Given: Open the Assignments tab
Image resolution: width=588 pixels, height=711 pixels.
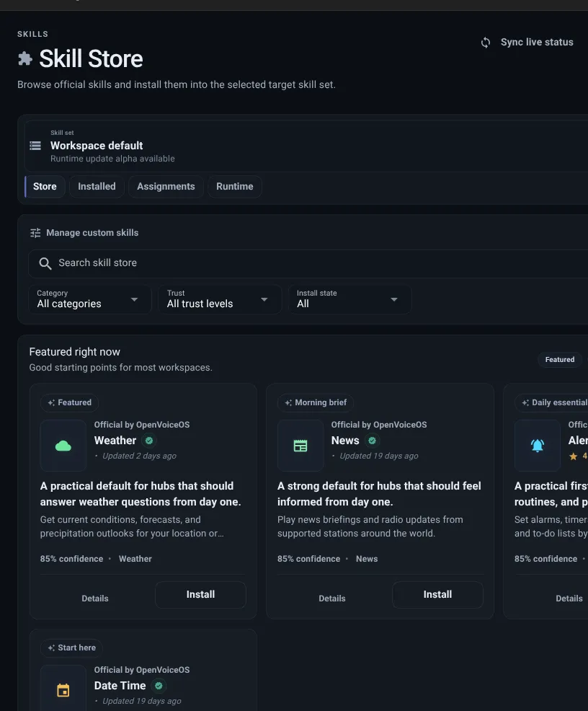Looking at the screenshot, I should pyautogui.click(x=166, y=186).
